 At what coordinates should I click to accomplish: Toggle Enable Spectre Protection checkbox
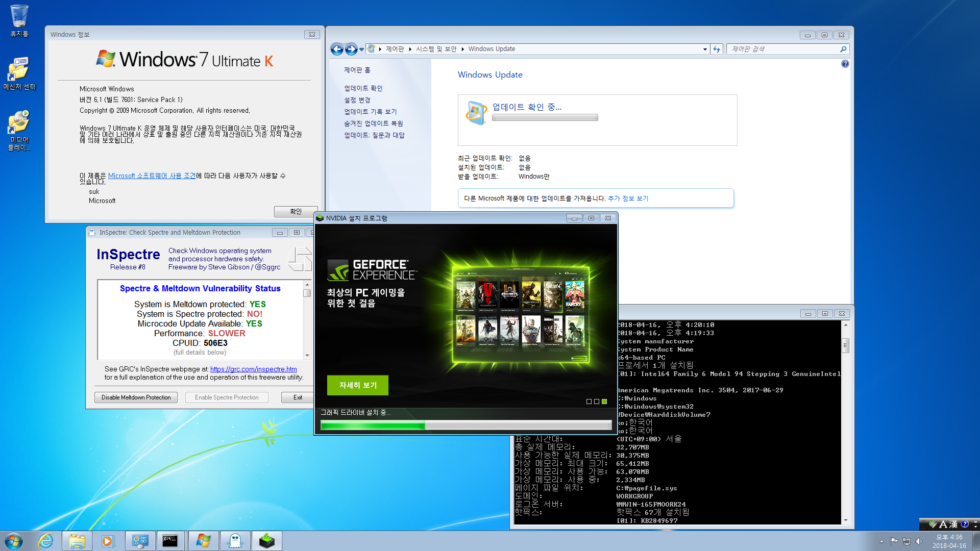tap(226, 397)
